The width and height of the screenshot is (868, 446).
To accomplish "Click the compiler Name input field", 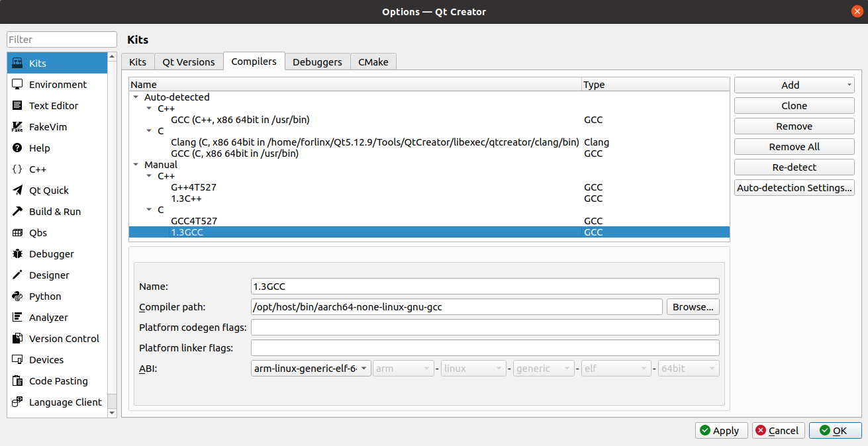I will coord(485,287).
